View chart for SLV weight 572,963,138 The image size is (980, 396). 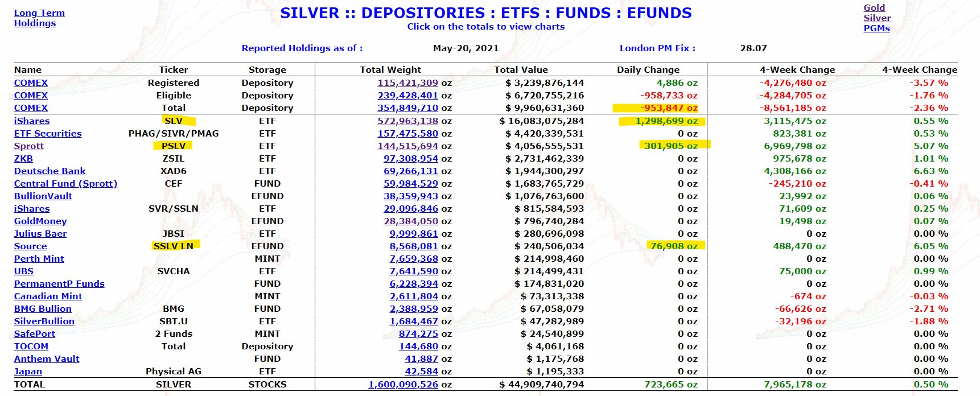point(408,121)
